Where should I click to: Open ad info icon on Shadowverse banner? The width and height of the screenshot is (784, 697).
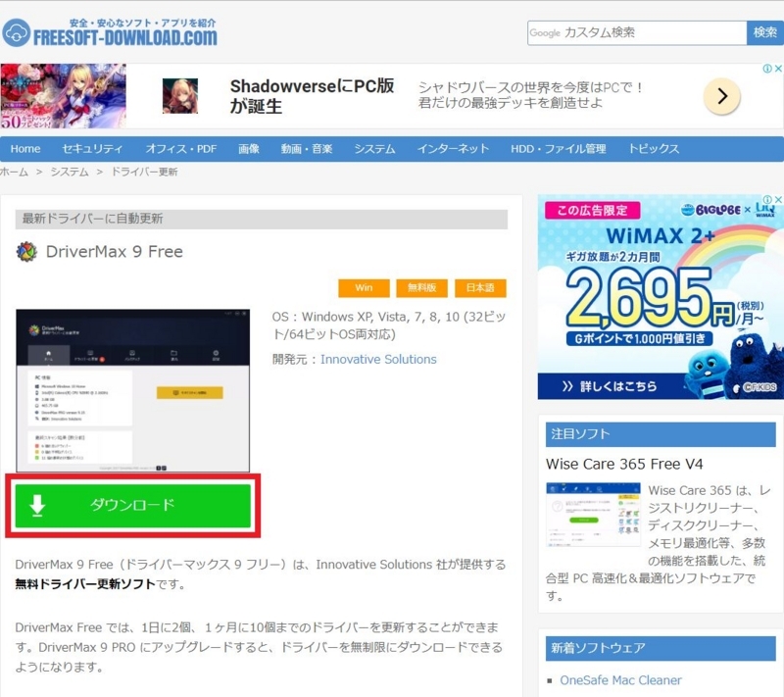(767, 69)
